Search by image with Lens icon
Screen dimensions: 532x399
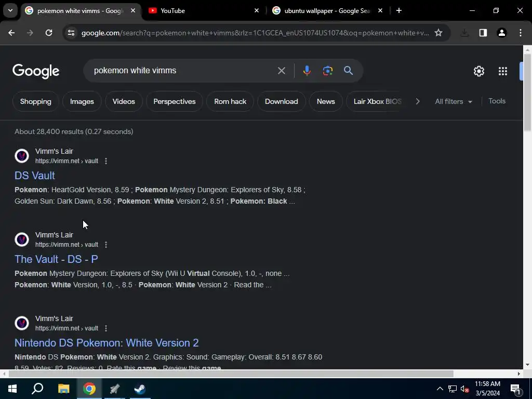[x=327, y=71]
